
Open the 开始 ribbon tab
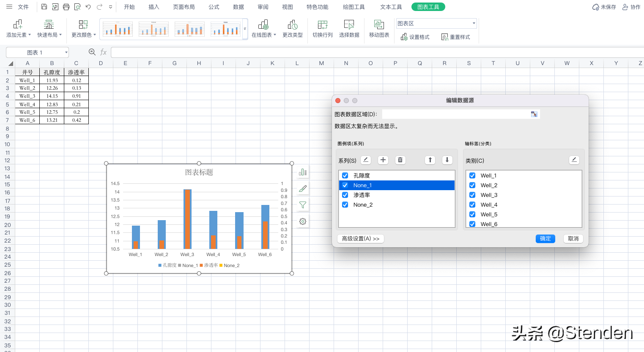[129, 7]
